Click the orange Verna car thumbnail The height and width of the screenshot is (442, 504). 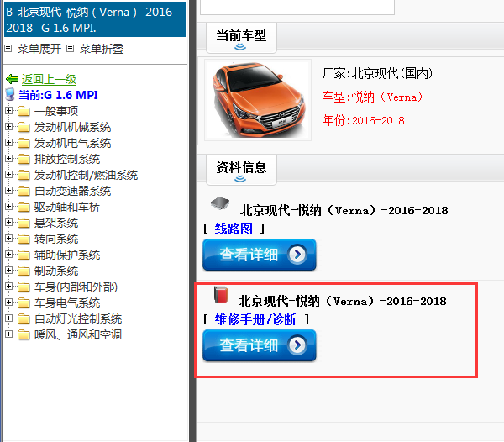click(258, 100)
